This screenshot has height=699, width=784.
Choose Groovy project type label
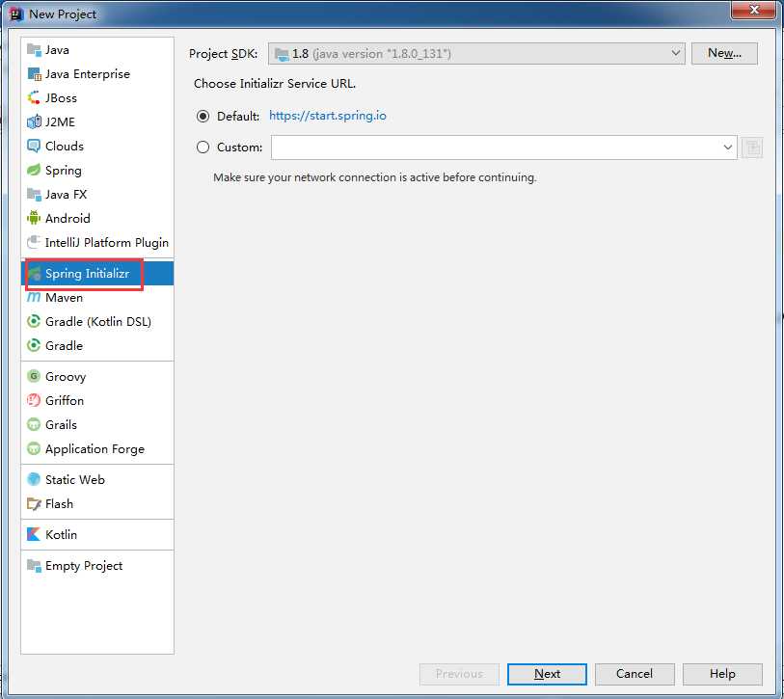tap(66, 377)
